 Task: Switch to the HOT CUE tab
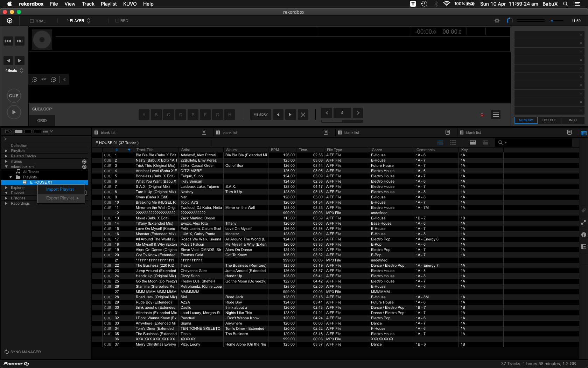[549, 120]
